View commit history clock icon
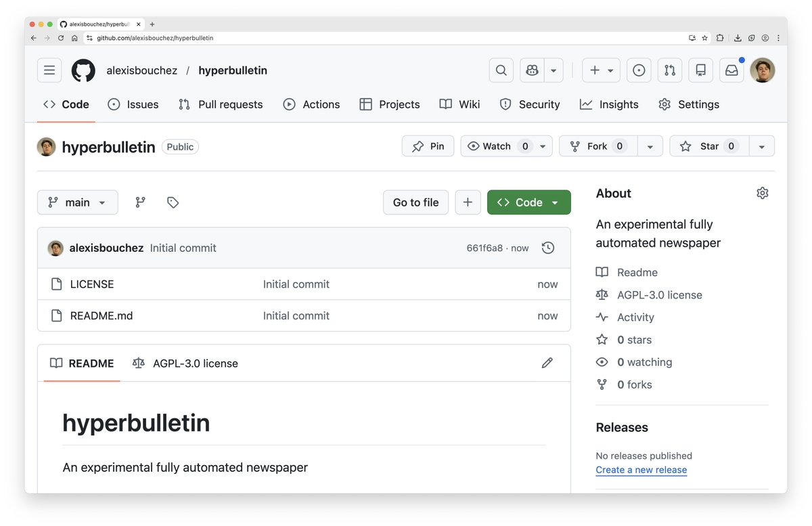This screenshot has width=812, height=526. [x=548, y=248]
